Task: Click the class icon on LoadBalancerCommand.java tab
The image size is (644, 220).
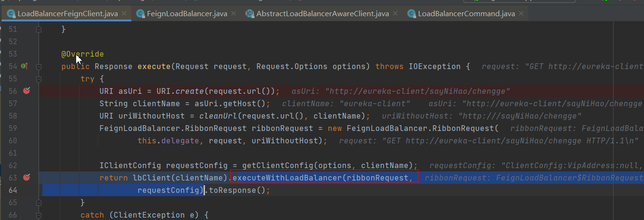Action: (412, 13)
